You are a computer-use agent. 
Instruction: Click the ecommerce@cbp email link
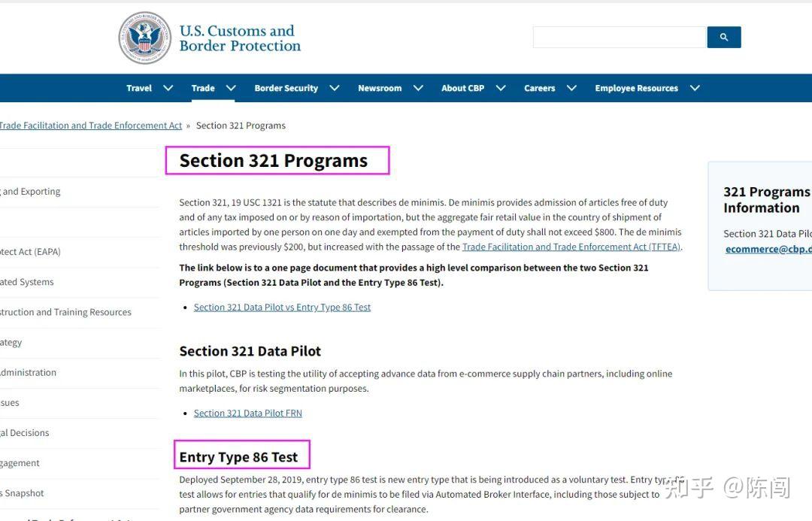[x=768, y=249]
